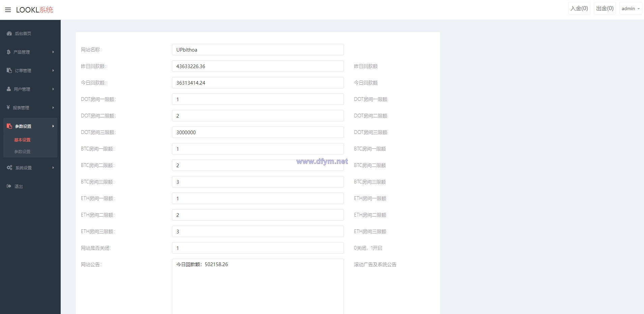Click the 昨日回款额 hint on the right
The image size is (644, 314).
365,66
